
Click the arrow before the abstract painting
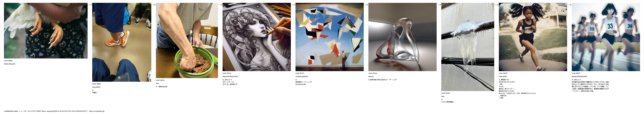pyautogui.click(x=293, y=5)
